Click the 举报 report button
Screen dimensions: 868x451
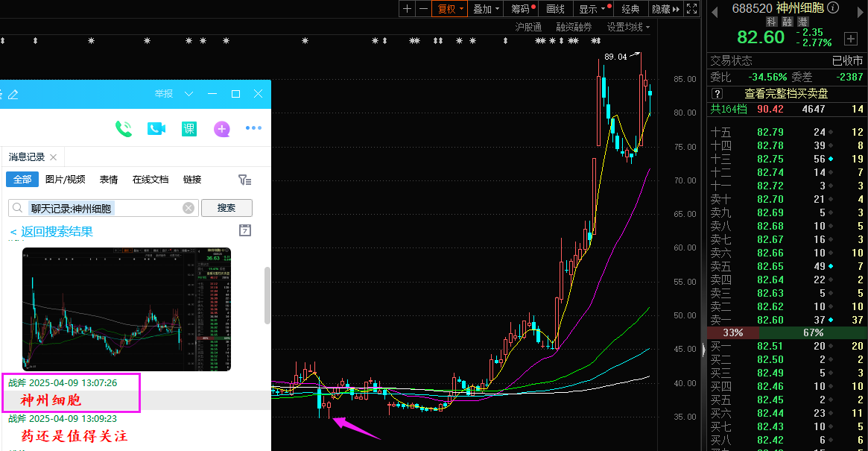[x=164, y=94]
